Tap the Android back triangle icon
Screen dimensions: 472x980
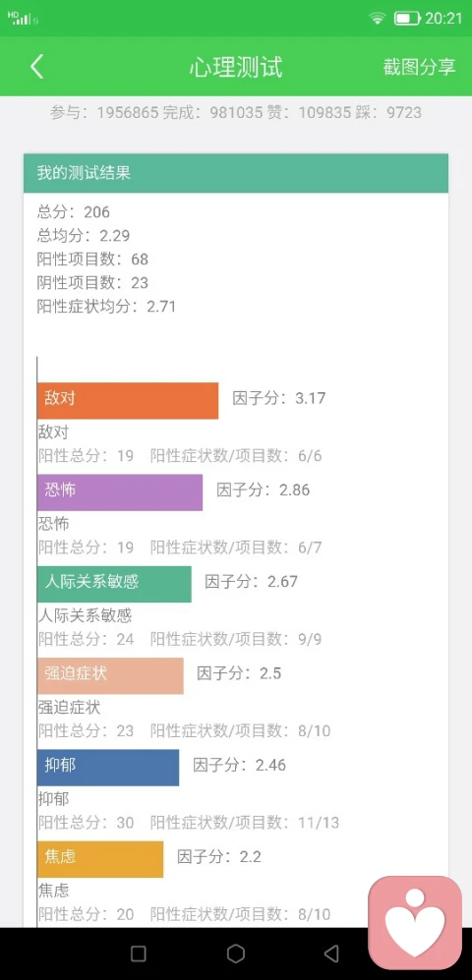point(331,953)
